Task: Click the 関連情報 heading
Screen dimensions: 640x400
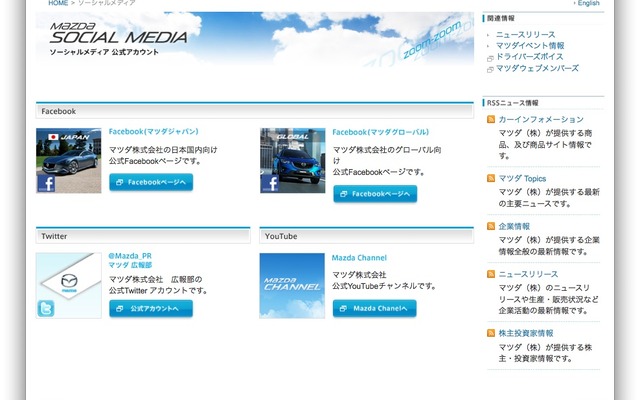Action: 501,18
